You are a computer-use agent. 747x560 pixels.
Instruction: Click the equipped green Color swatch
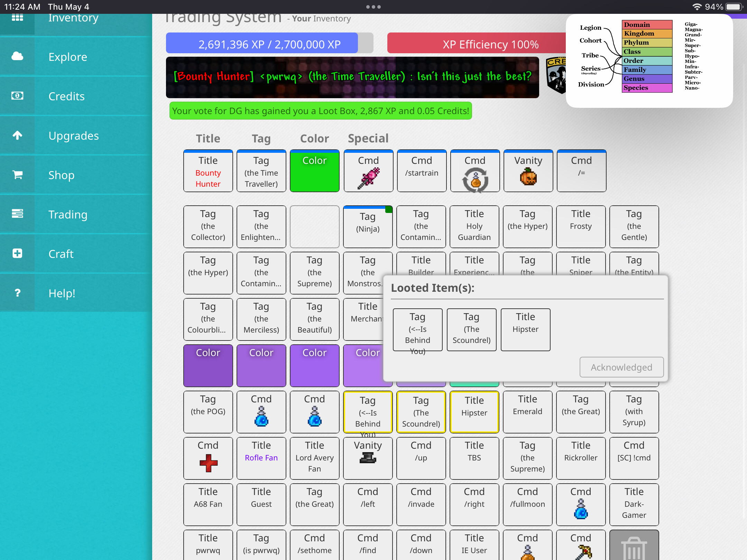[x=315, y=171]
